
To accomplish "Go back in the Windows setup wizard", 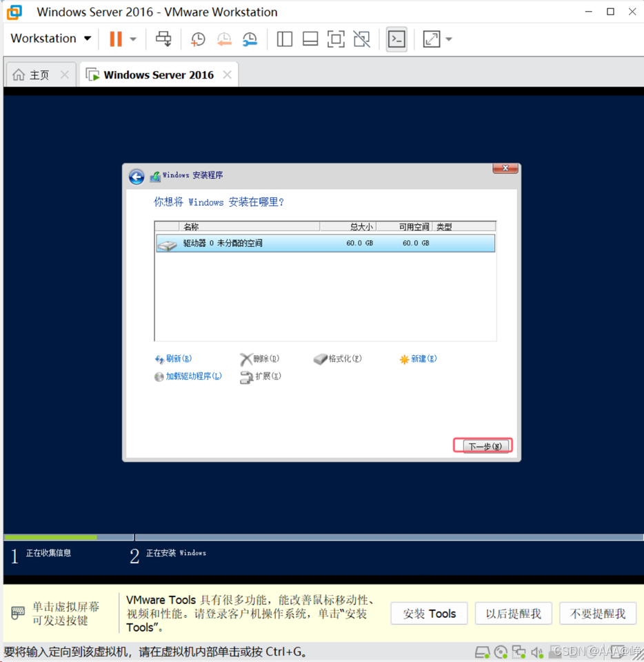I will point(137,177).
